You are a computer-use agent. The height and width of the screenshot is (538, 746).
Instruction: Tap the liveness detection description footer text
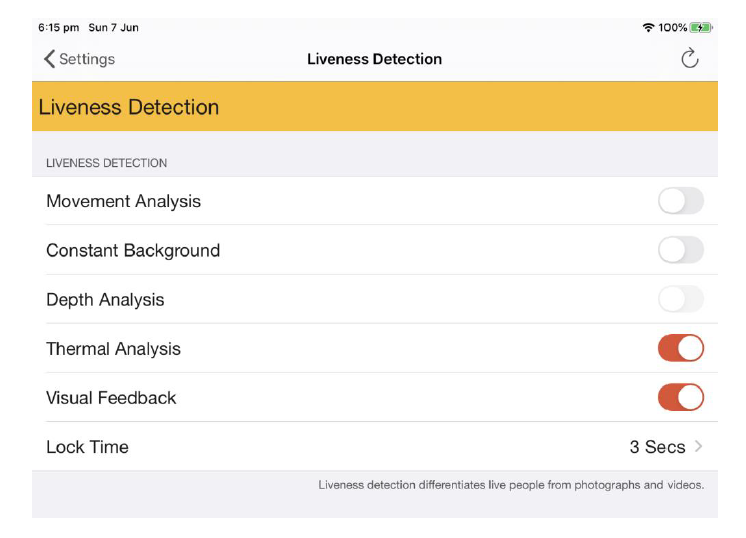[511, 485]
